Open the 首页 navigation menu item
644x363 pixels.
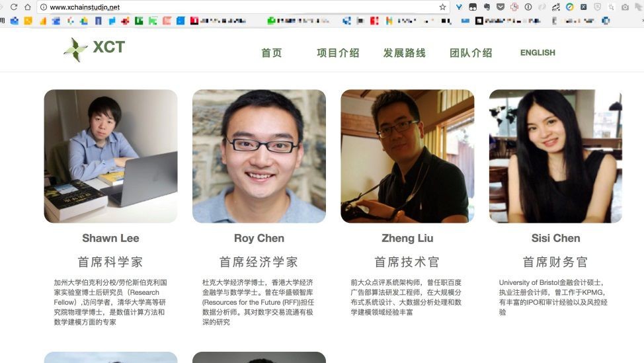coord(272,52)
